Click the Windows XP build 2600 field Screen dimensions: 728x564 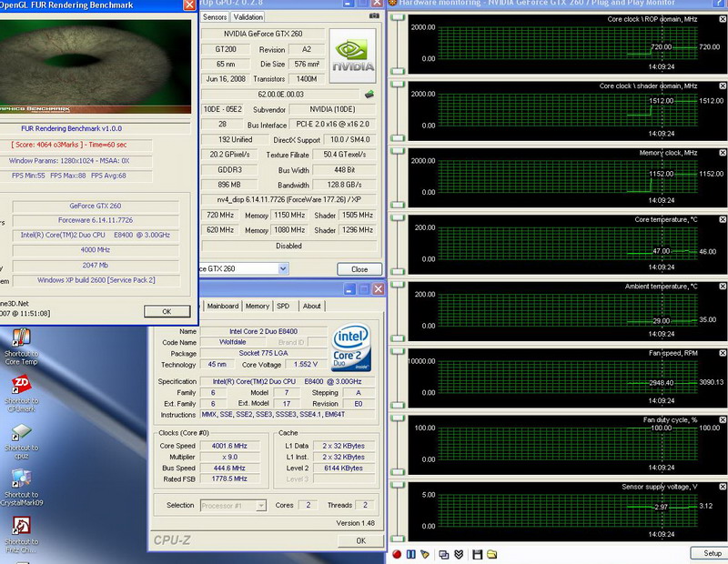pyautogui.click(x=96, y=280)
